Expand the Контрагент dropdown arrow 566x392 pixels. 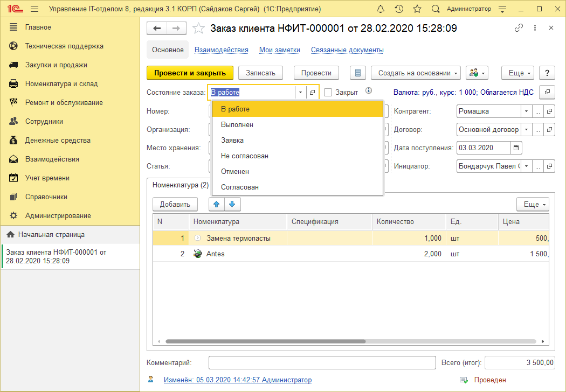[x=526, y=111]
